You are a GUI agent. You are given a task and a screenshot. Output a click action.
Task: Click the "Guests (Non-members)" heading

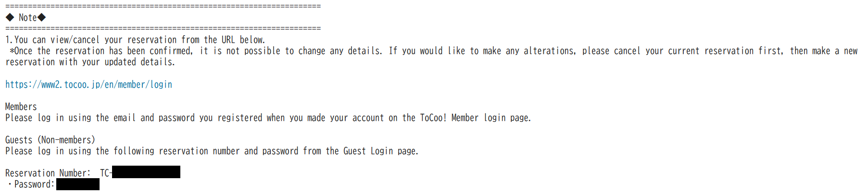50,140
